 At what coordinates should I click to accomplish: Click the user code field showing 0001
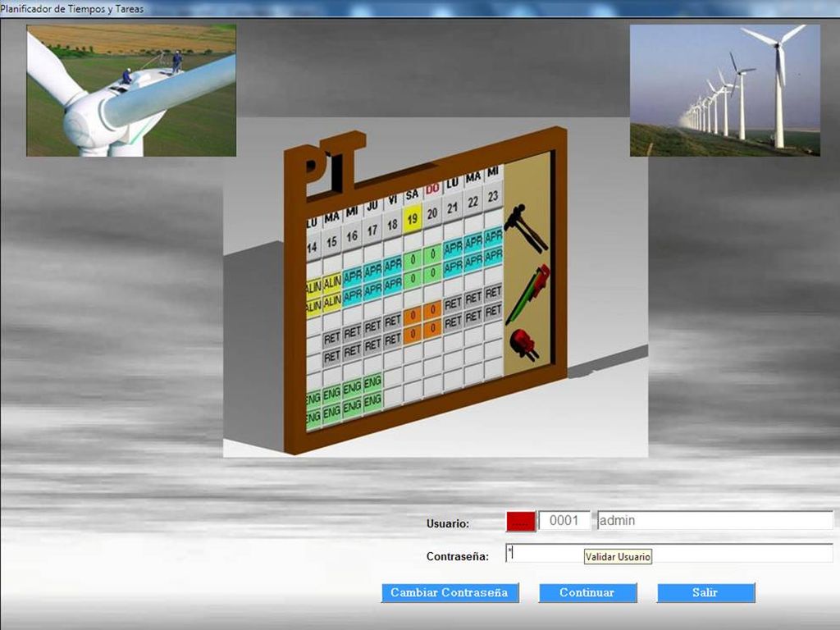[564, 521]
